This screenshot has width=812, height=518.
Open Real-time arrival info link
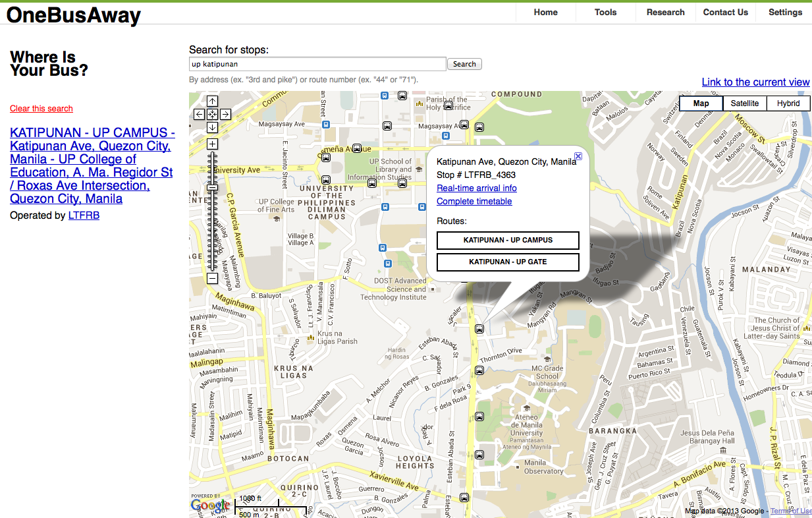point(476,188)
